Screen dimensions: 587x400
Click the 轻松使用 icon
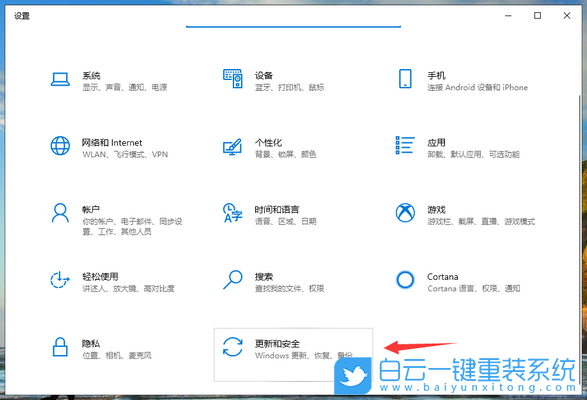point(60,280)
